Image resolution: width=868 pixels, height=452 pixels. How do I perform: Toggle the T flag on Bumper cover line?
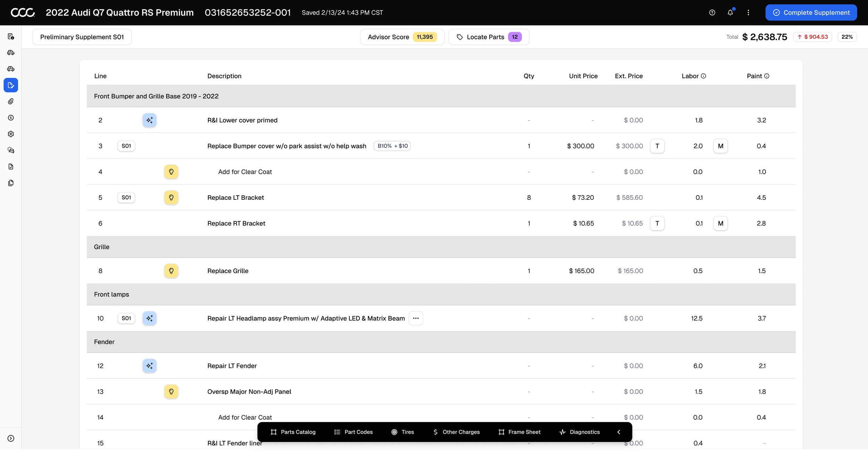coord(657,146)
